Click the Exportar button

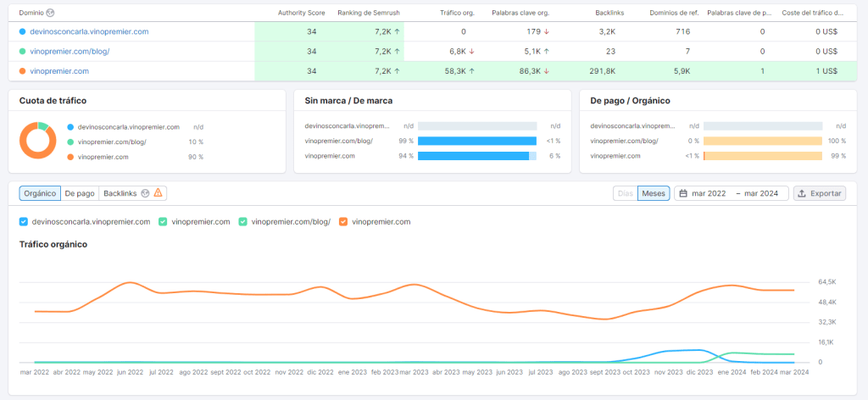(x=820, y=193)
